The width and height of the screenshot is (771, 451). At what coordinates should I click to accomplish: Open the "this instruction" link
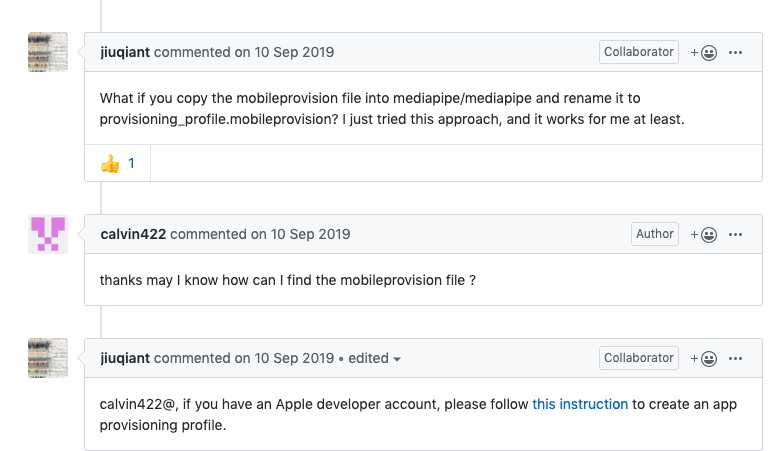[580, 404]
